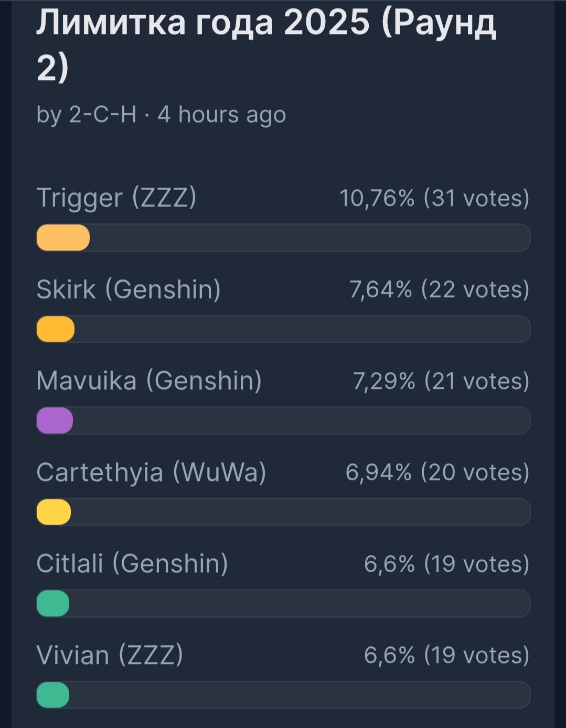The width and height of the screenshot is (566, 728).
Task: Select the Trigger (ZZZ) option label
Action: coord(116,198)
